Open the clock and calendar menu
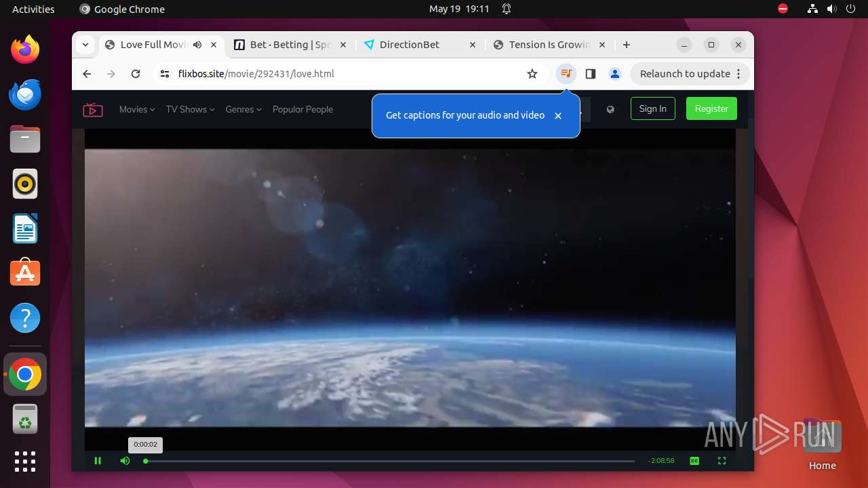 click(459, 9)
